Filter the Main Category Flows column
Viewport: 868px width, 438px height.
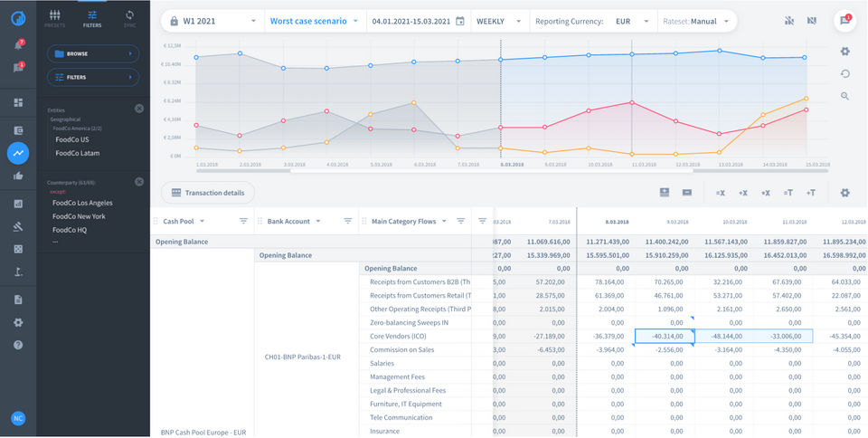coord(460,221)
